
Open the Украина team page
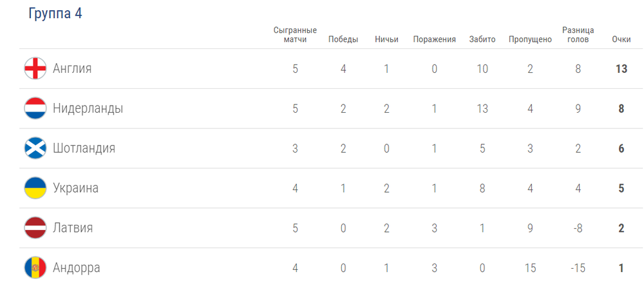click(75, 188)
